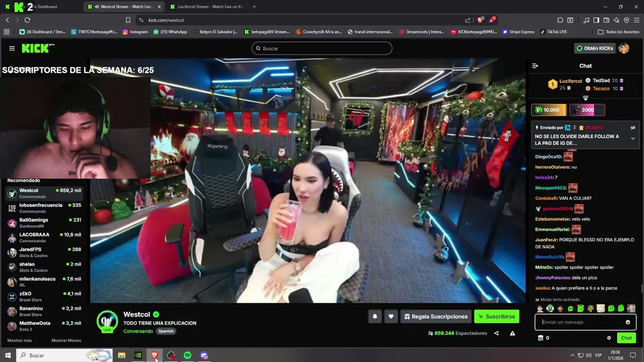Open the emoji picker in the message box
Screen dimensions: 644x362
628,322
